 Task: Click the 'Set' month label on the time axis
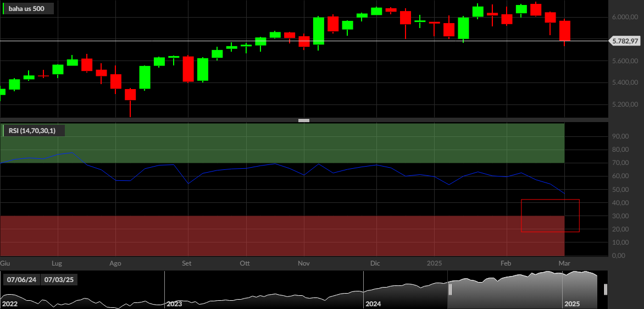click(x=186, y=263)
